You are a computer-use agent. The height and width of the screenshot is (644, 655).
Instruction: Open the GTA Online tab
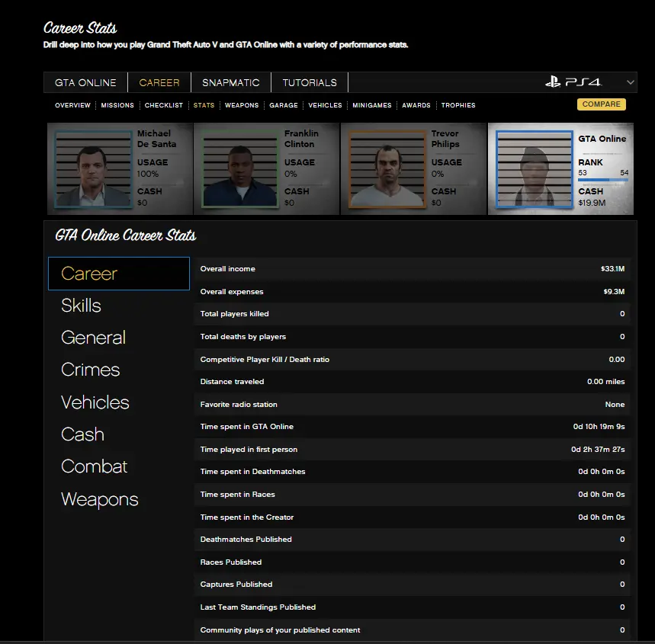click(85, 82)
